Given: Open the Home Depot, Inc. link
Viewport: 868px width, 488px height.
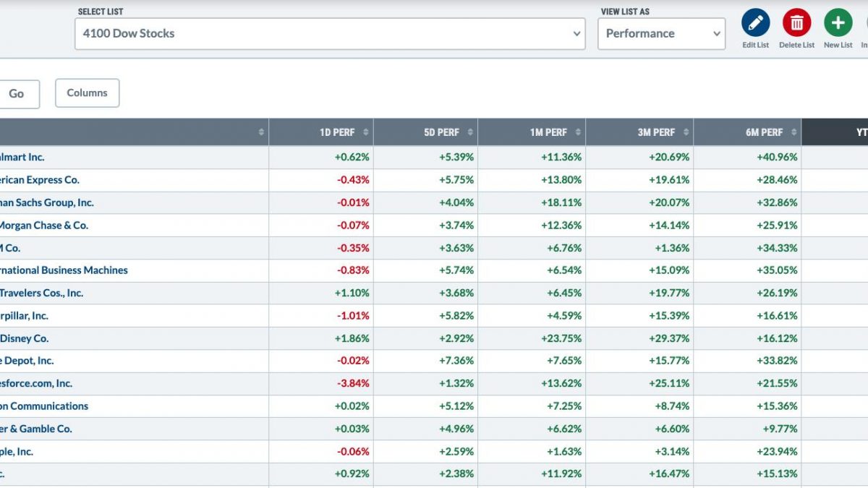Looking at the screenshot, I should [x=27, y=361].
